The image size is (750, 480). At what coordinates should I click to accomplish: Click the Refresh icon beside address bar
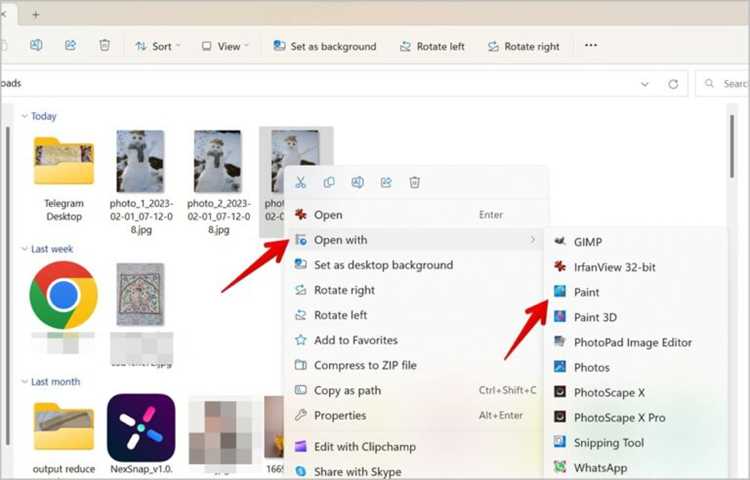(673, 84)
